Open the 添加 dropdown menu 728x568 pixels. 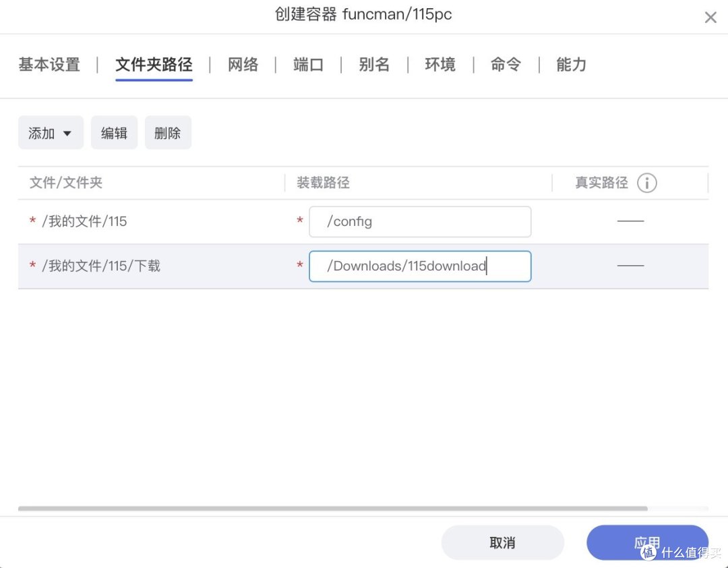click(50, 132)
